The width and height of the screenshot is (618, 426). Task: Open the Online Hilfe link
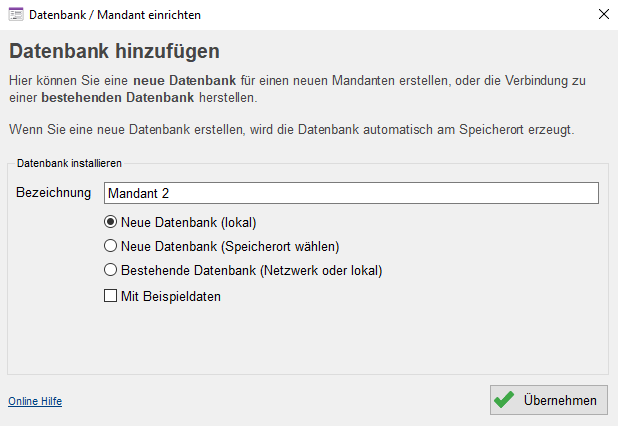pyautogui.click(x=35, y=401)
